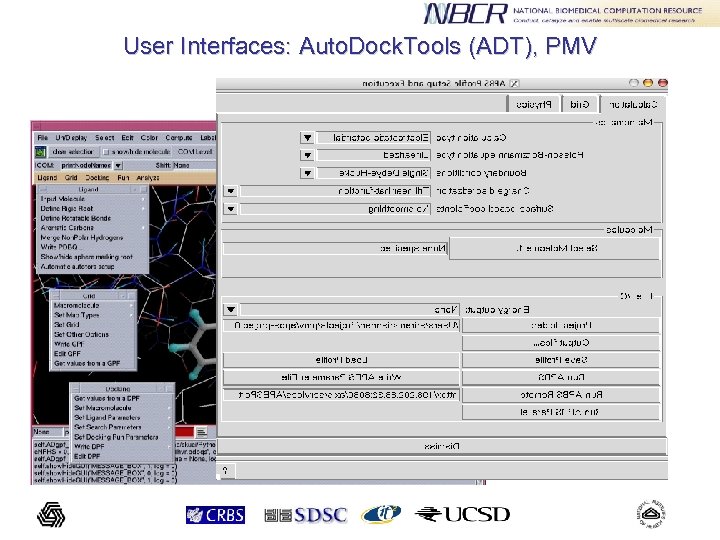
Task: Click the Run APBS Remote button
Action: 561,395
